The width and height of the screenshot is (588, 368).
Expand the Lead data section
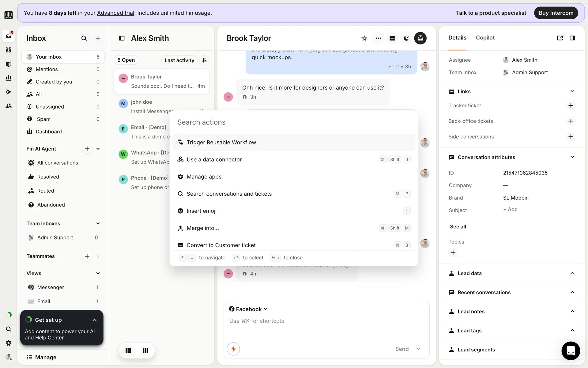572,273
